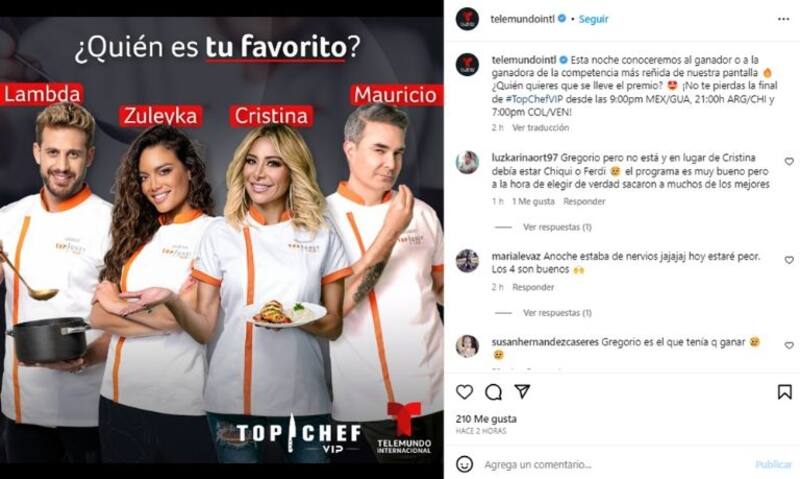Open the three-dot more options menu

pos(784,19)
